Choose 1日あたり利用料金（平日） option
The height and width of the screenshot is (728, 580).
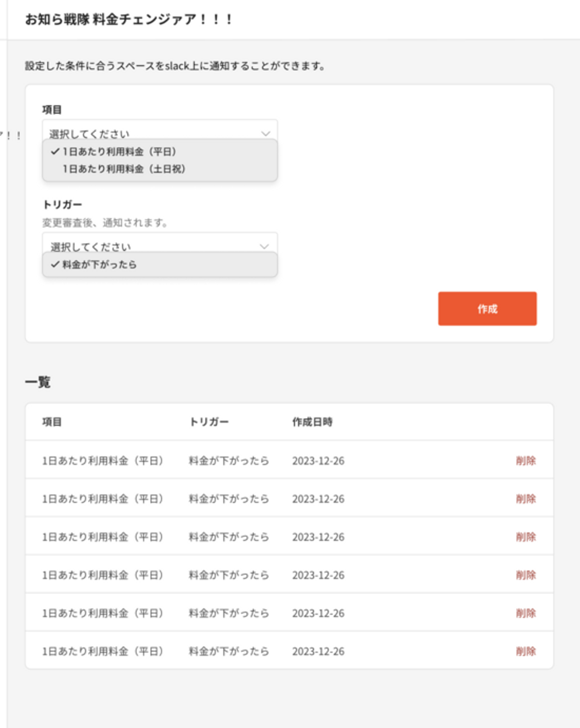click(x=160, y=152)
